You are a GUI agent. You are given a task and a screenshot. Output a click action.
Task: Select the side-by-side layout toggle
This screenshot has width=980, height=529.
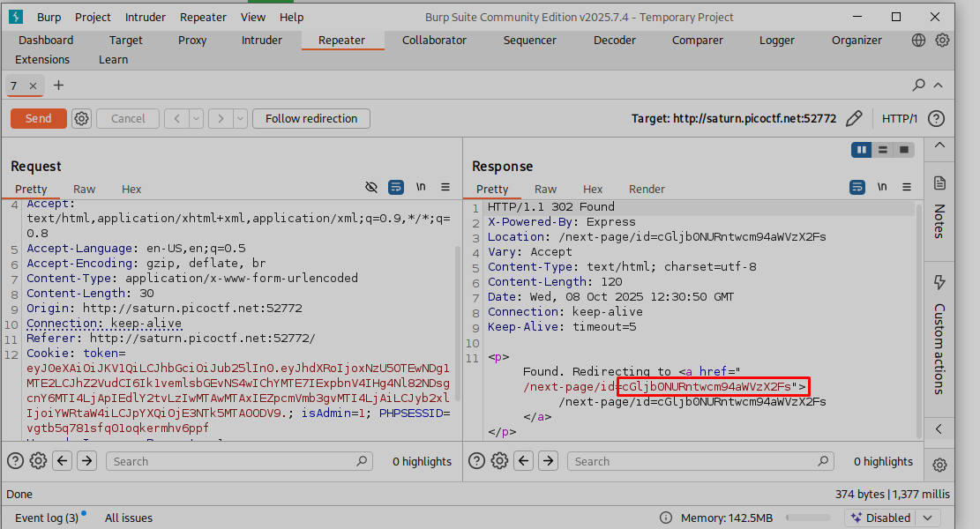coord(862,150)
